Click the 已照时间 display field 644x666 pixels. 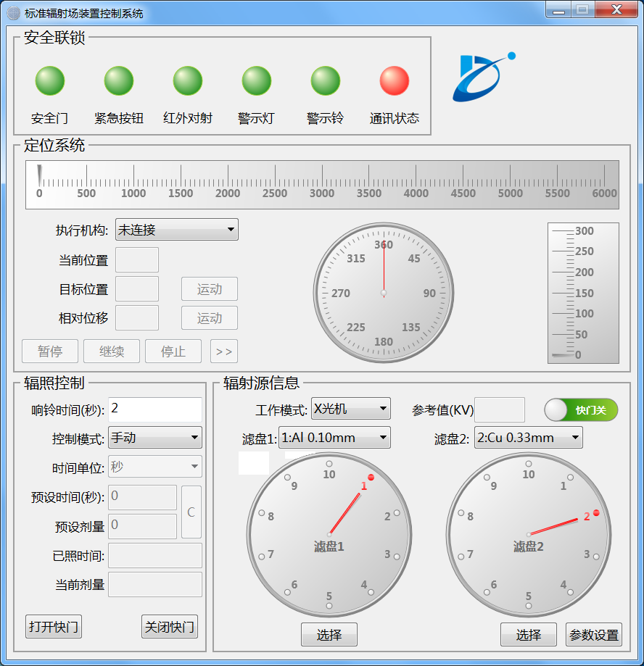pyautogui.click(x=155, y=556)
